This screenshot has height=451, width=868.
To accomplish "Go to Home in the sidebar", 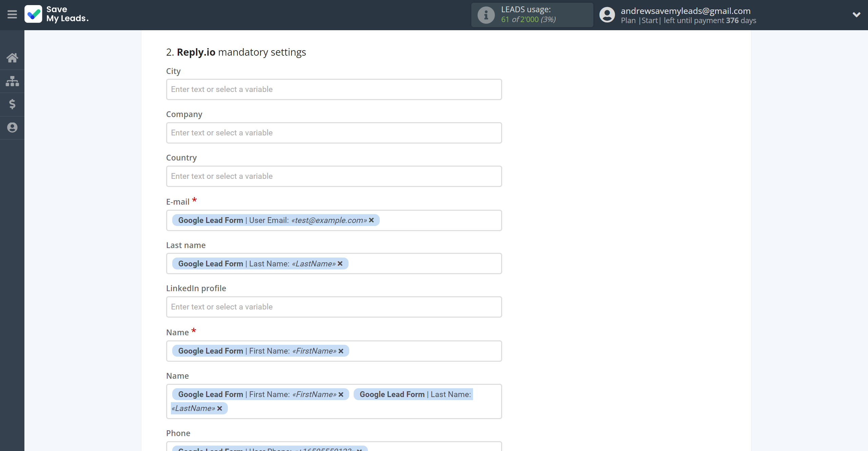I will 12,58.
